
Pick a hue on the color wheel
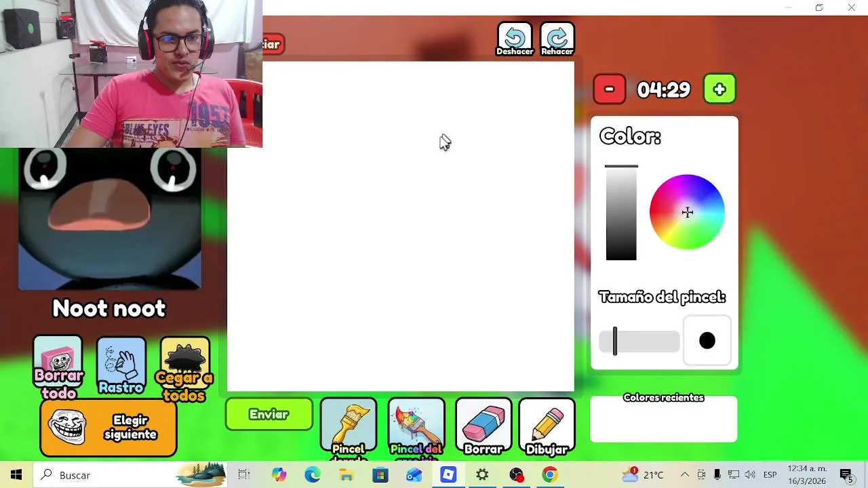(687, 212)
